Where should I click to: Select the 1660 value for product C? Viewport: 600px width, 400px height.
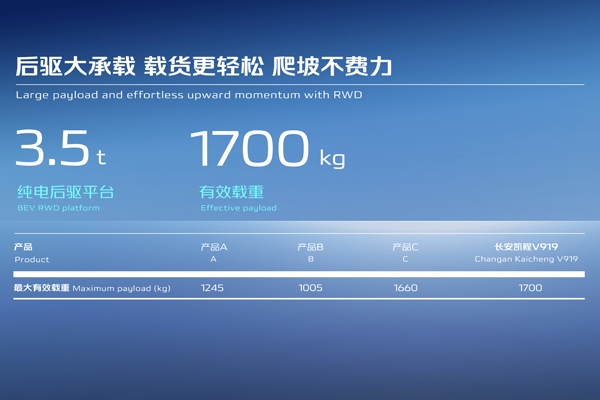click(x=405, y=288)
